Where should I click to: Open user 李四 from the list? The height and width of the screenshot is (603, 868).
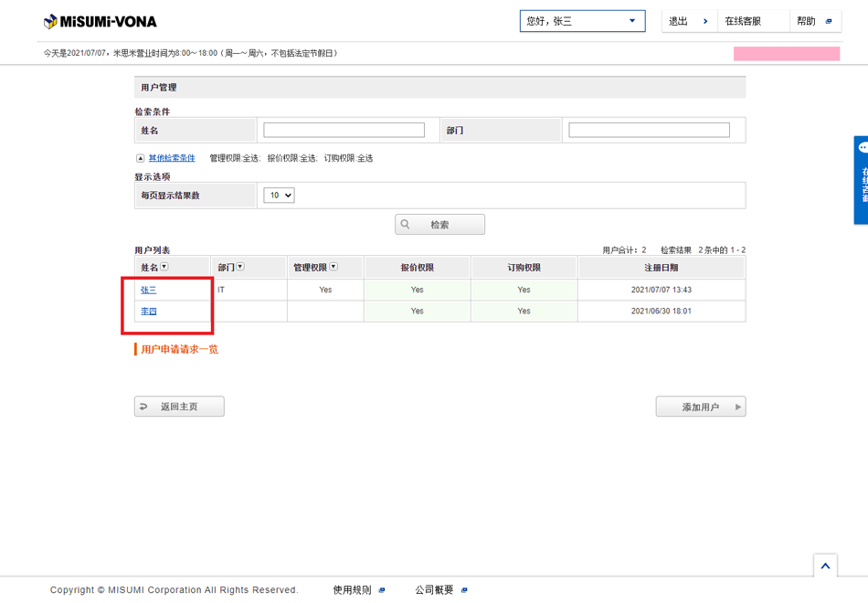click(x=148, y=312)
